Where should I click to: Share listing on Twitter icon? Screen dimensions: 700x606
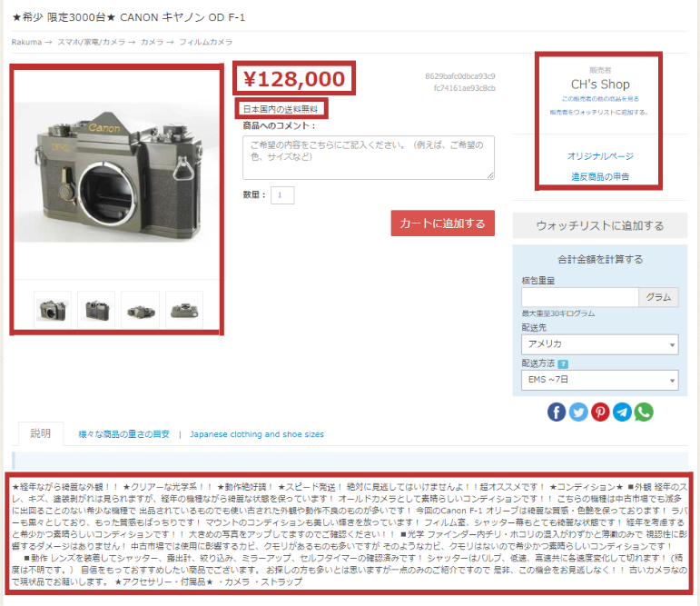pos(578,412)
